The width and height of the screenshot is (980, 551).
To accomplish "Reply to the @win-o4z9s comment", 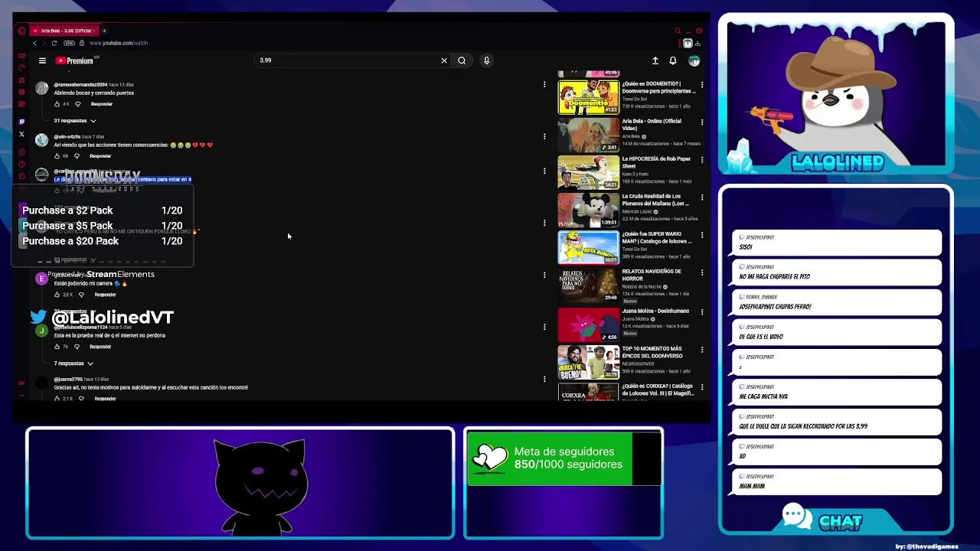I will click(x=100, y=156).
